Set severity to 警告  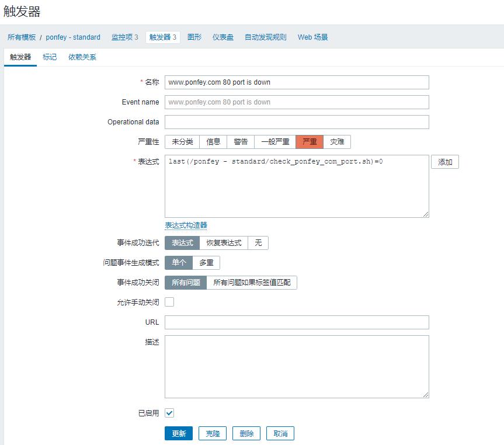(x=241, y=142)
